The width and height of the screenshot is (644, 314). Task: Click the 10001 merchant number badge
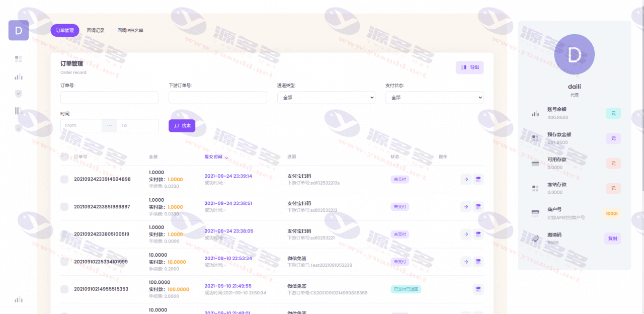(612, 213)
